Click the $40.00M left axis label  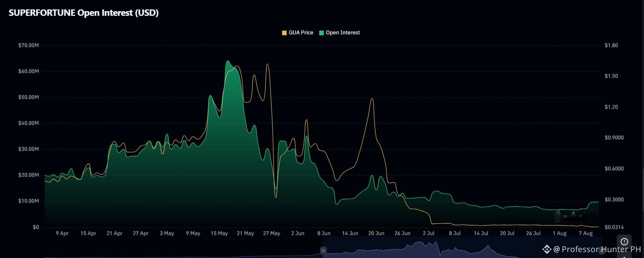[x=29, y=123]
